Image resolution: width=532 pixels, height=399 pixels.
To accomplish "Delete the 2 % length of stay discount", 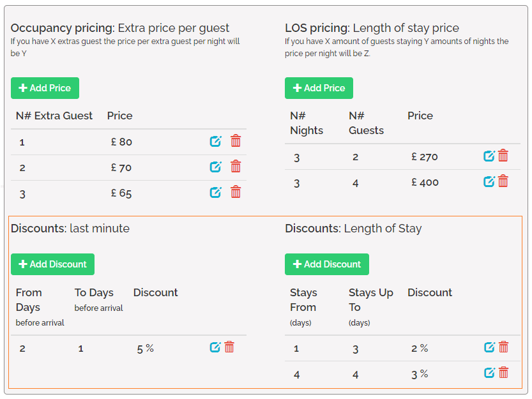I will (x=503, y=347).
